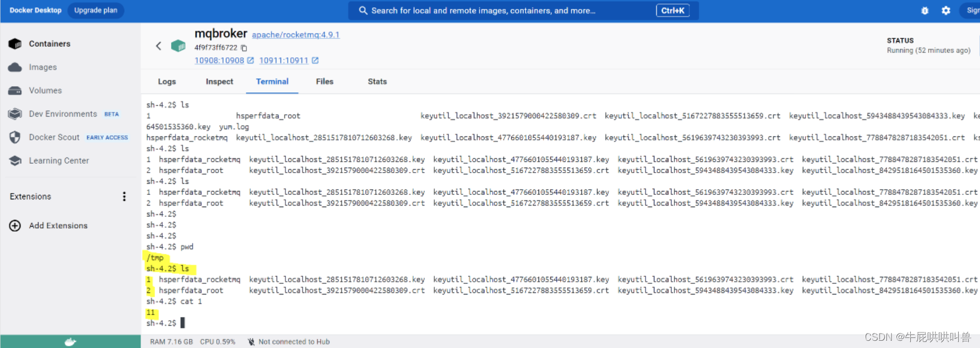This screenshot has height=348, width=980.
Task: Select Learning Center in the sidebar
Action: (59, 160)
